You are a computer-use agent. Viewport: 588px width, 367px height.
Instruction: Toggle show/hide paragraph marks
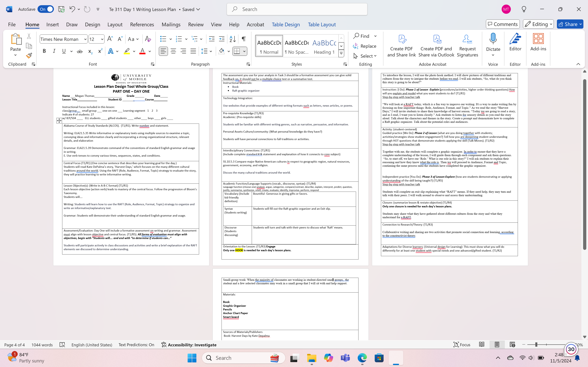coord(244,39)
